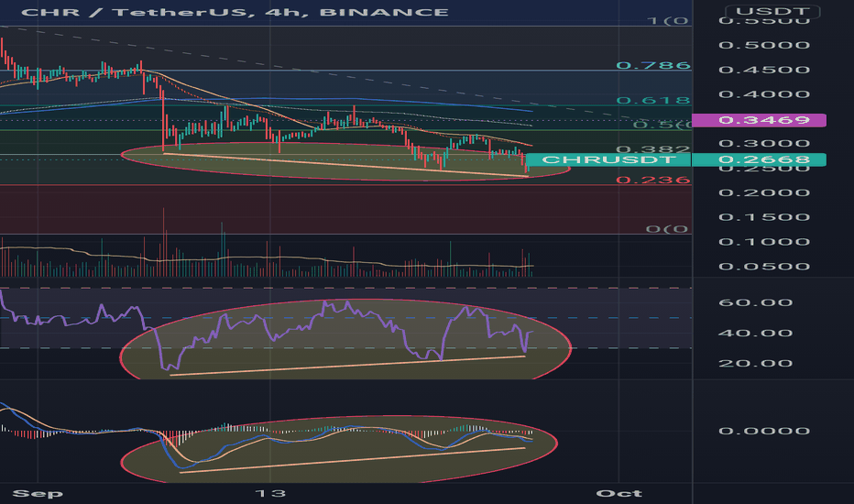Click the 13 date label on time axis
The width and height of the screenshot is (854, 504).
(270, 494)
